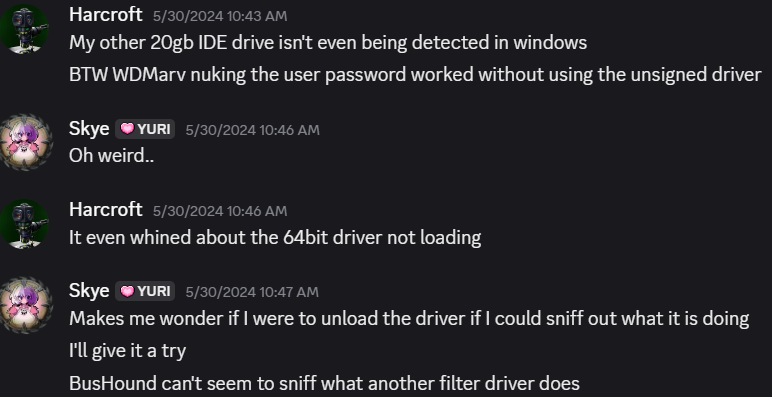Open the YURI role tag at 10:46 AM
Screen dimensions: 772x397
coord(145,129)
